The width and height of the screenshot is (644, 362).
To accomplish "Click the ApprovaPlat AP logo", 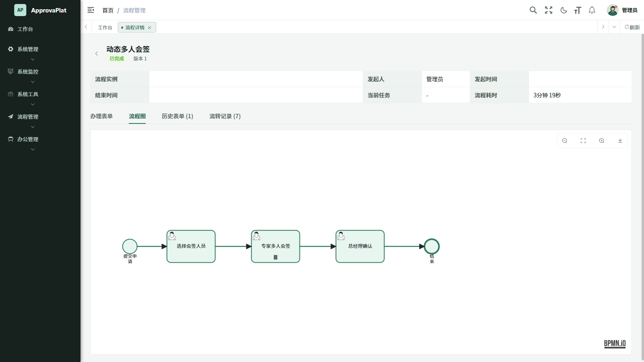I will (20, 10).
